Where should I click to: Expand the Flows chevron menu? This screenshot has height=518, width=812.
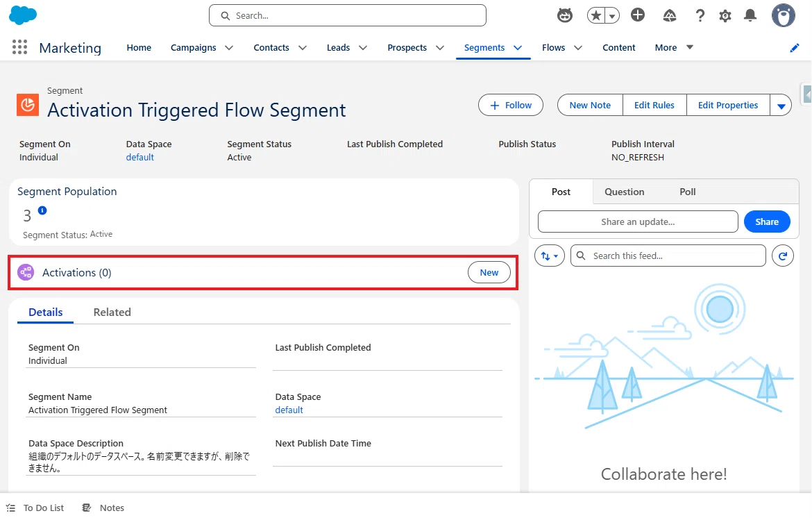[x=578, y=48]
